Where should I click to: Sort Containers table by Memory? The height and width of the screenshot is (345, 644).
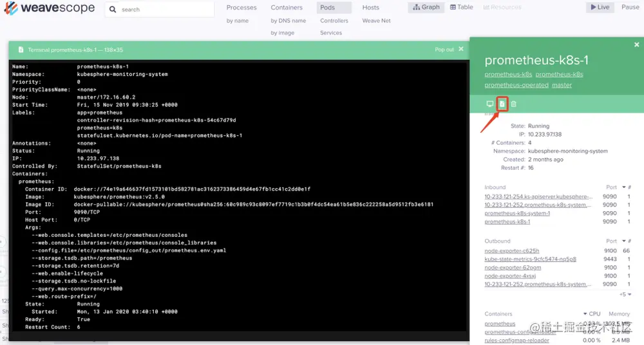pyautogui.click(x=619, y=314)
